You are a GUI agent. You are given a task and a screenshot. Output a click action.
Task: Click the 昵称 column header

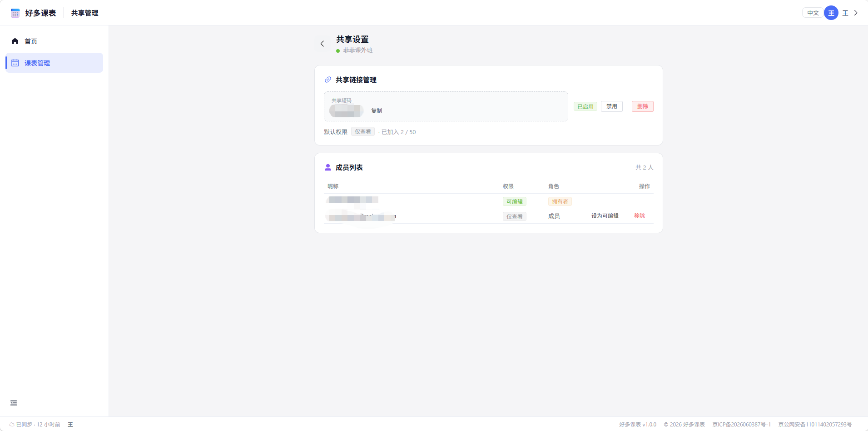coord(333,186)
